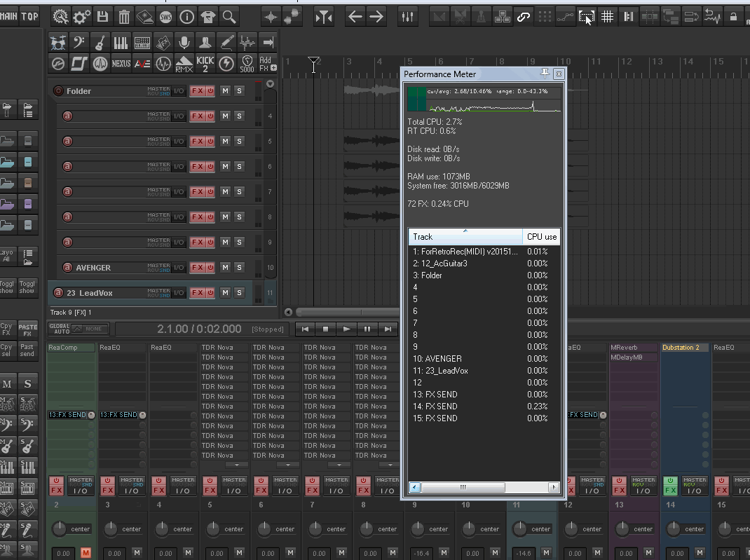Click the grid lines toolbar icon

tap(608, 17)
